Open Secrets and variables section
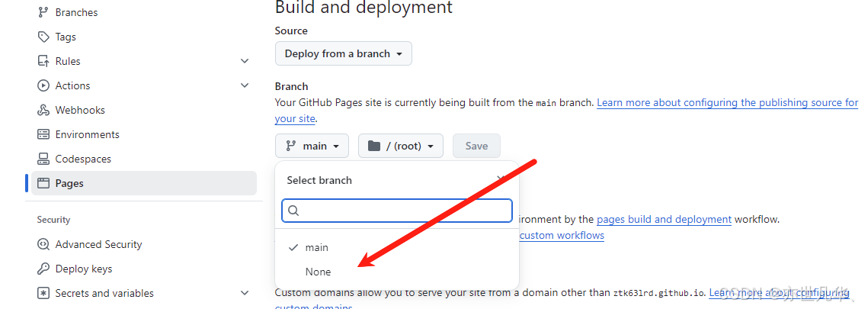The width and height of the screenshot is (868, 309). coord(104,293)
